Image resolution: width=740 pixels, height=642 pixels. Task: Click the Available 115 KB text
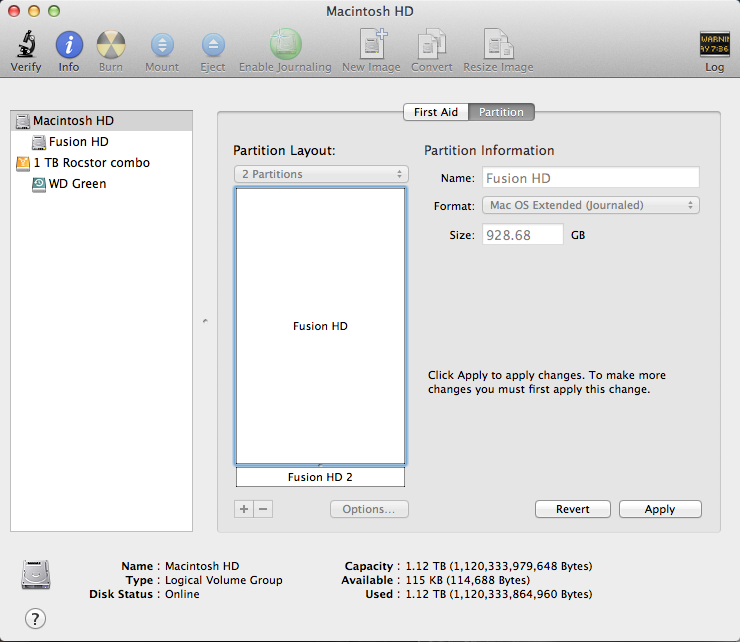click(x=468, y=580)
